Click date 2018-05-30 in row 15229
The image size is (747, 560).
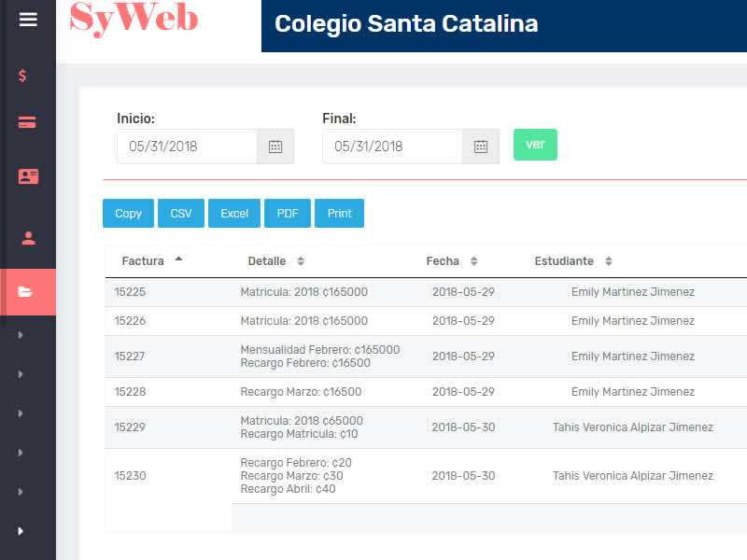(463, 427)
